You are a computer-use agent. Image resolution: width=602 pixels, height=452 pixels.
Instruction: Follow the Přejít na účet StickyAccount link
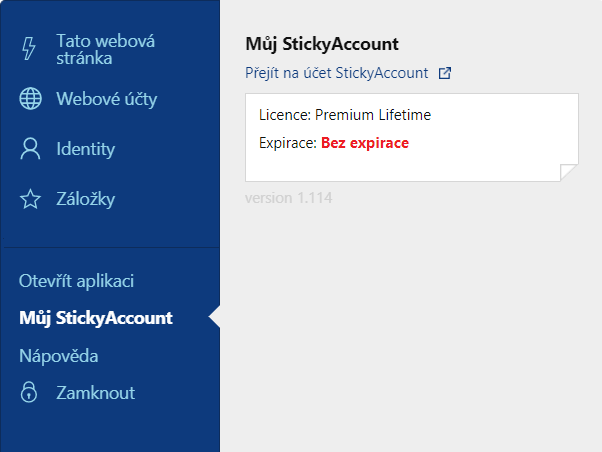tap(337, 73)
